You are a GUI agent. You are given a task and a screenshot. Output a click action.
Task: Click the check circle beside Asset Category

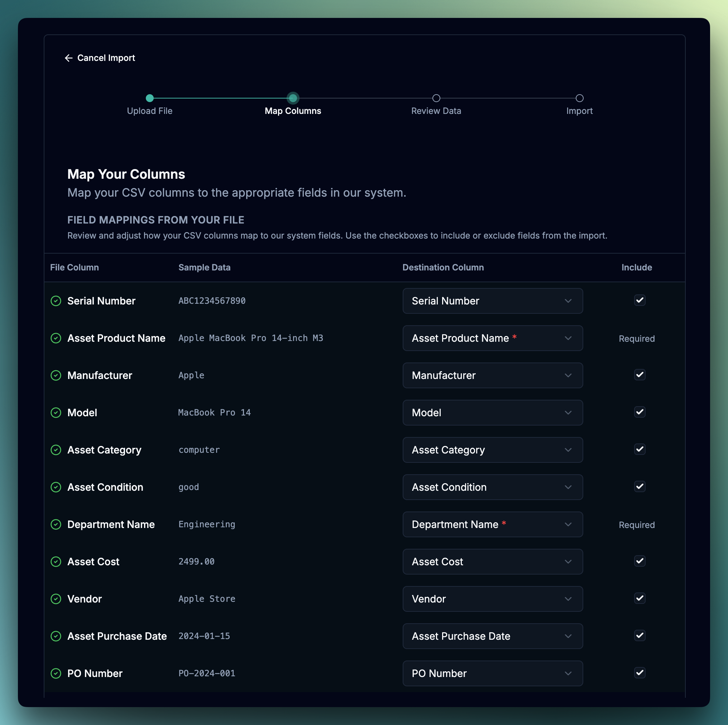click(x=56, y=450)
